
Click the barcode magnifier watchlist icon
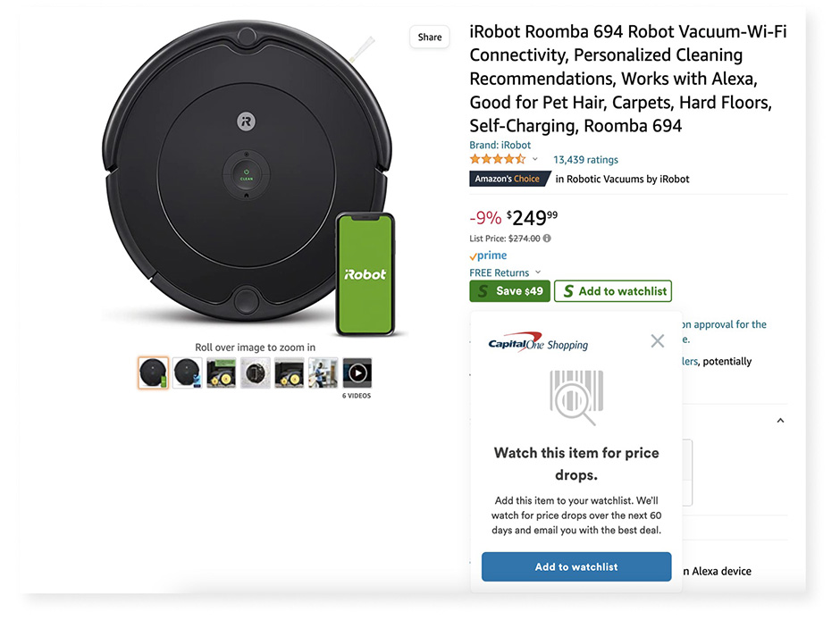point(573,396)
